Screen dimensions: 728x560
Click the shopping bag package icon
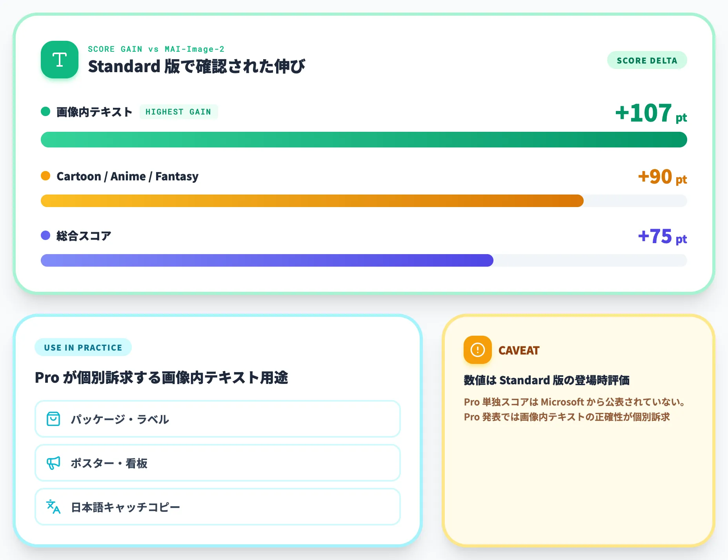click(x=53, y=419)
